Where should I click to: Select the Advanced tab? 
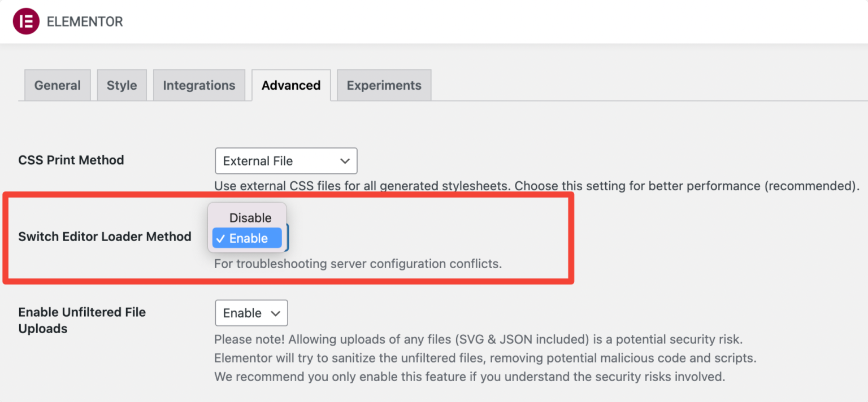pyautogui.click(x=290, y=85)
